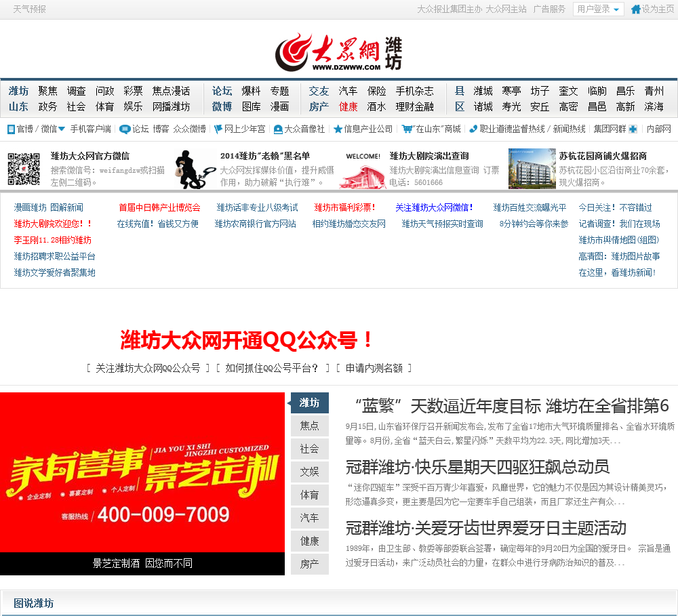Open headline 冠群潍坊·快乐星期天四驱狂飙总动员
The height and width of the screenshot is (616, 678).
(477, 467)
